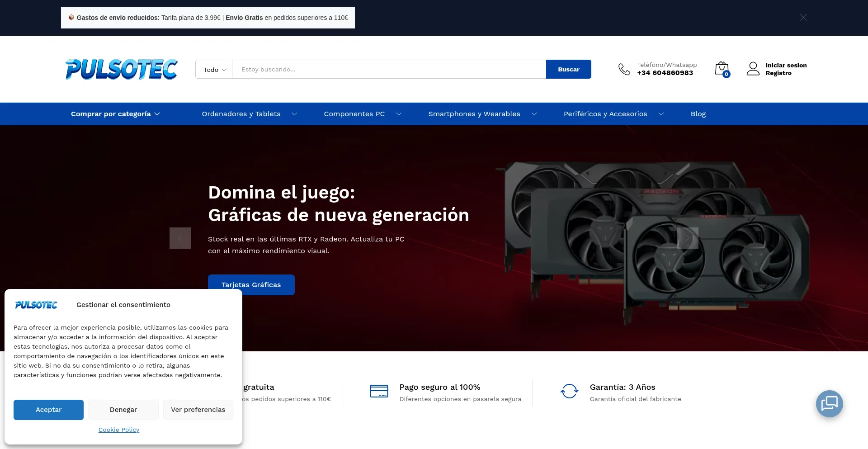Click Pulsotec logo in consent dialog
The height and width of the screenshot is (449, 868).
click(36, 305)
